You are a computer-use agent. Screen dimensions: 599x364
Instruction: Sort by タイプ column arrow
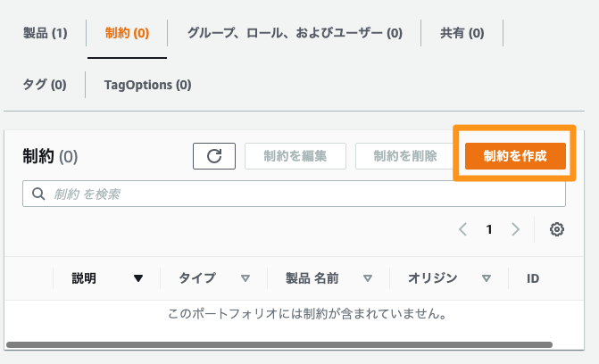point(245,278)
